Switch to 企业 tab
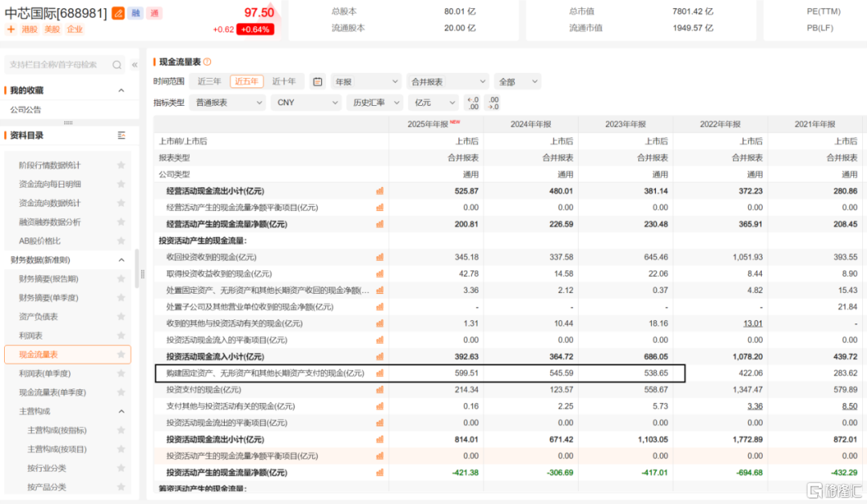 point(75,29)
